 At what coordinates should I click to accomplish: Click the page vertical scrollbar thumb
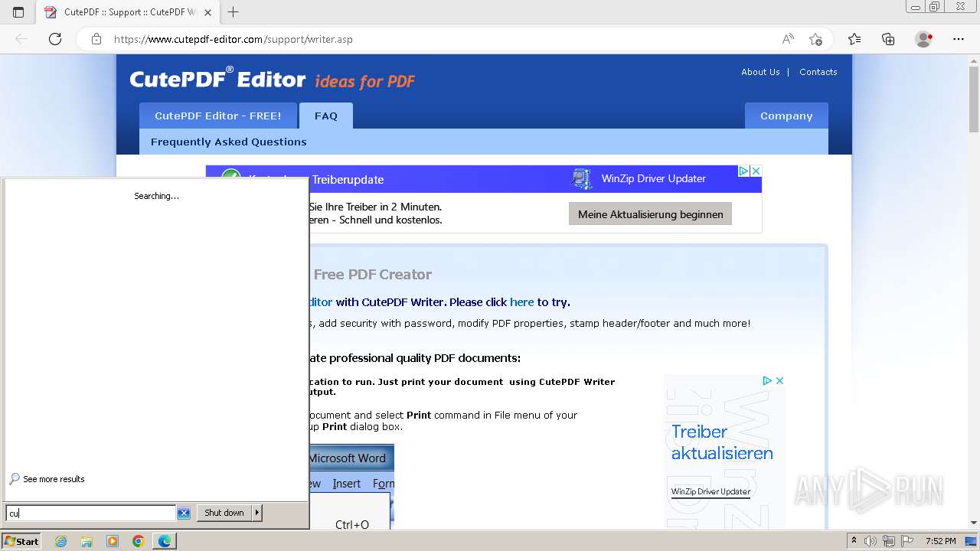[x=974, y=98]
